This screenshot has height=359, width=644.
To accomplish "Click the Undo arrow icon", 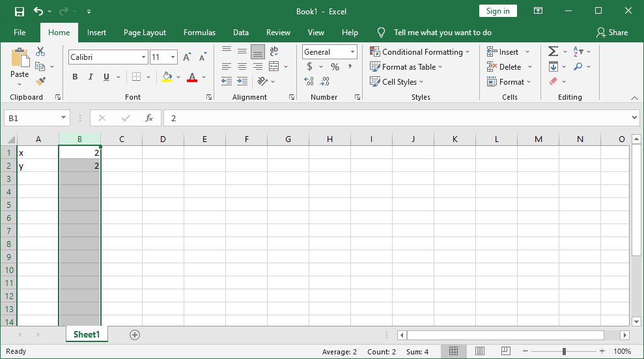I will point(38,11).
